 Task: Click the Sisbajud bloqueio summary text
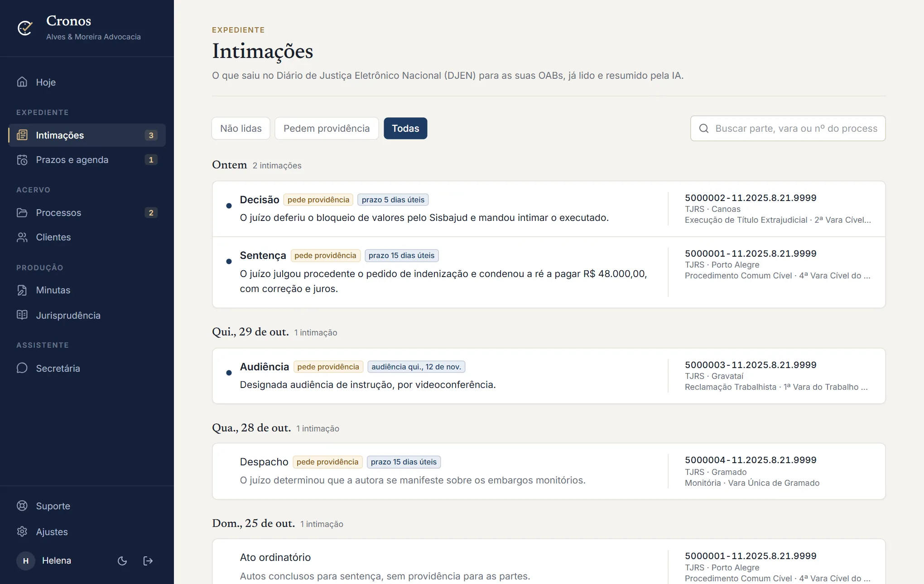pos(424,218)
